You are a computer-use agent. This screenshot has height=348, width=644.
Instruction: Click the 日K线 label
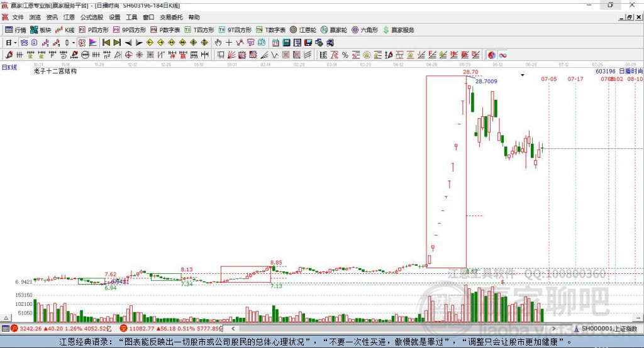9,67
